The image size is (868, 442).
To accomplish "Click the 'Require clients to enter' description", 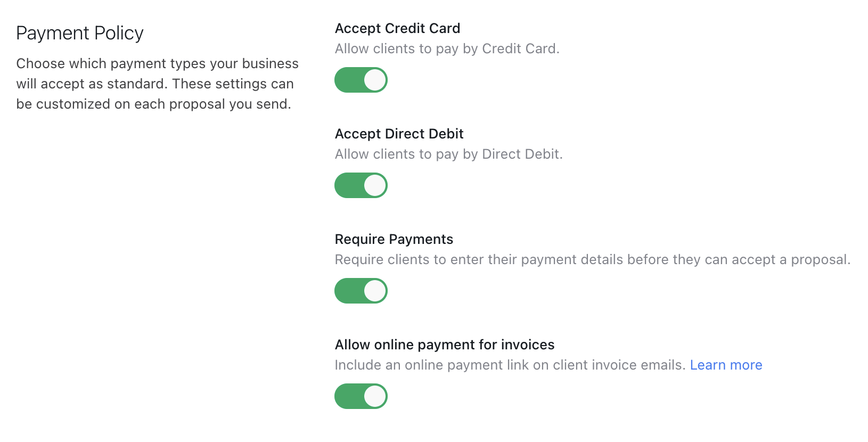I will [592, 259].
